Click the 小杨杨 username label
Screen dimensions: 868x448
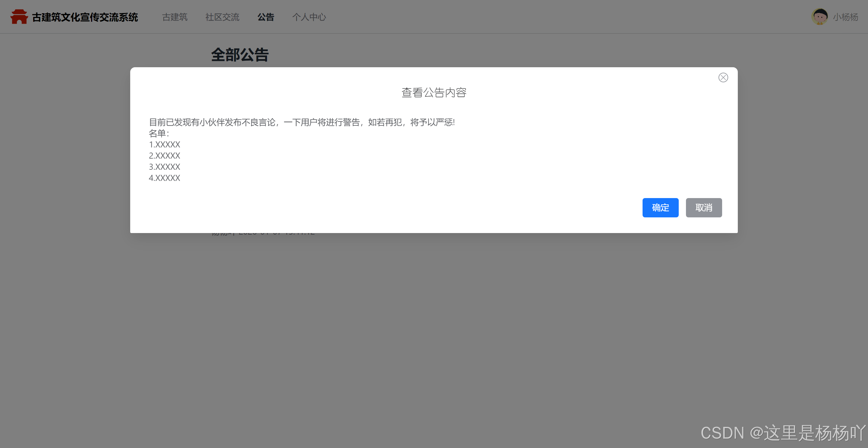pyautogui.click(x=845, y=17)
